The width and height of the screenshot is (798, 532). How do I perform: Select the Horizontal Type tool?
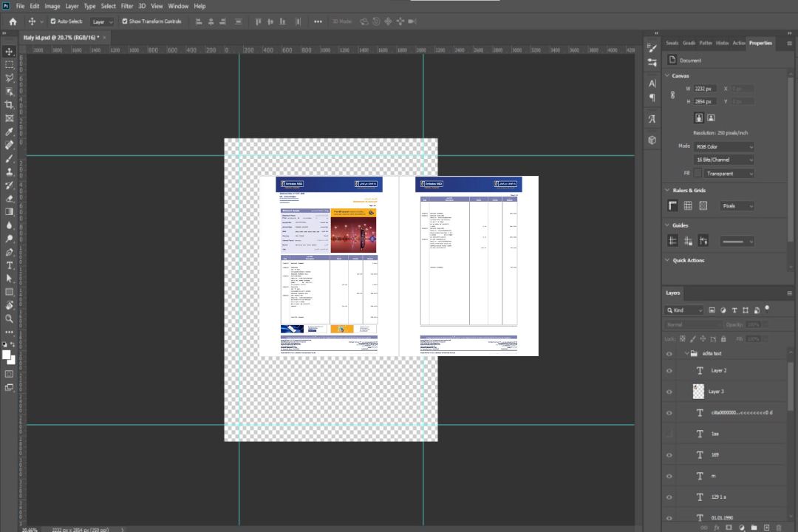click(9, 265)
